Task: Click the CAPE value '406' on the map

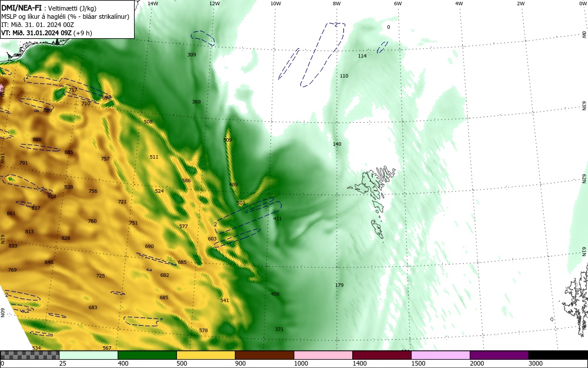Action: coord(275,294)
